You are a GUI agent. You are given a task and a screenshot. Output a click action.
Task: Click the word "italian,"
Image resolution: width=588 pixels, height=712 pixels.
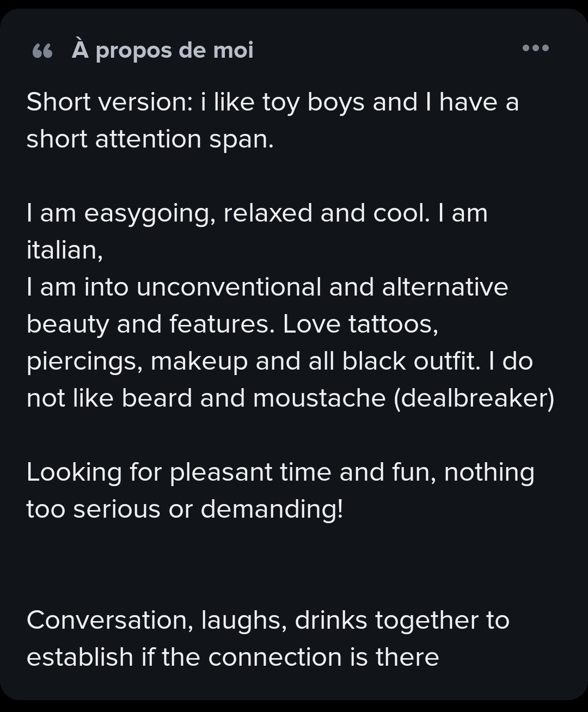click(65, 250)
